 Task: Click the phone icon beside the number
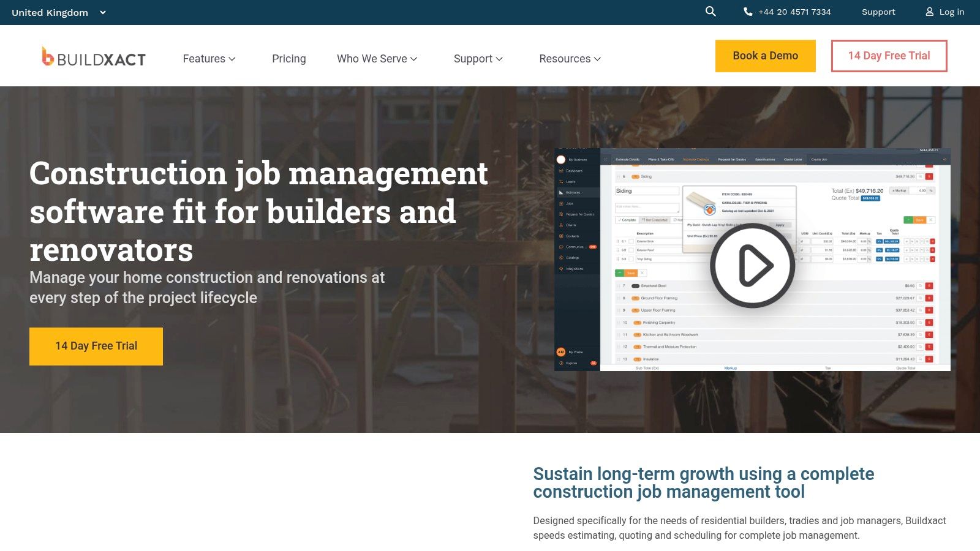[x=748, y=12]
